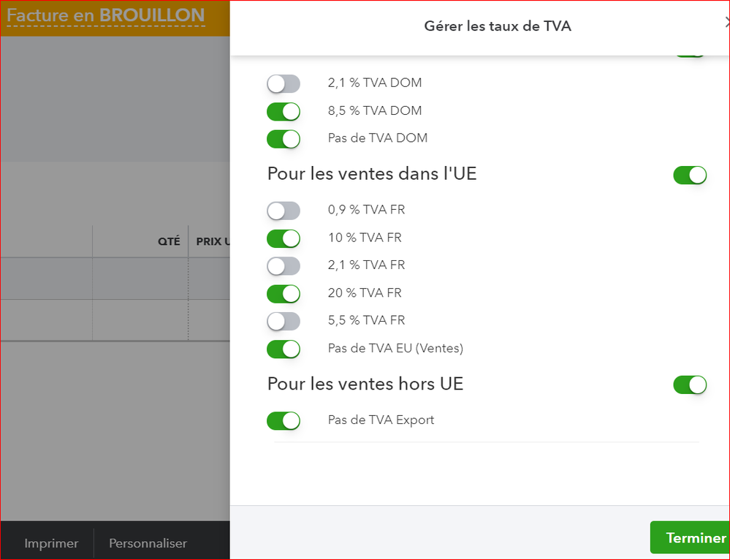Close the Gérer les taux de TVA panel

pyautogui.click(x=726, y=23)
